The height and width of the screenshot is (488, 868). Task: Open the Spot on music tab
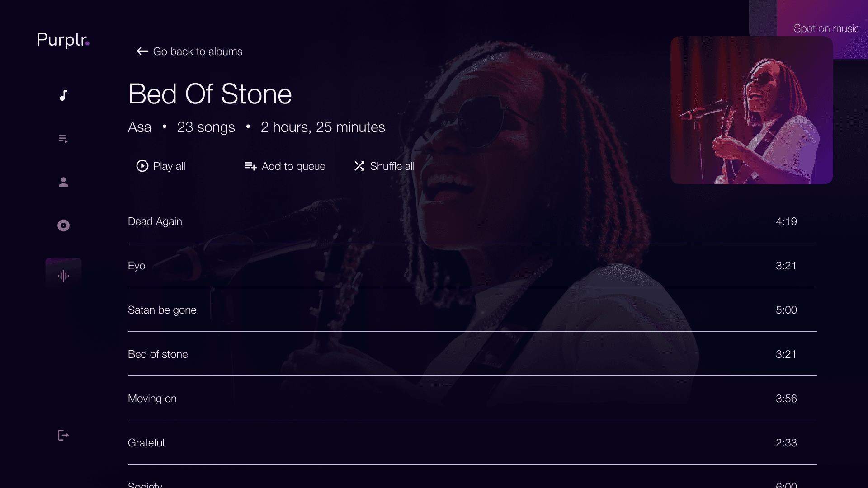[x=826, y=28]
